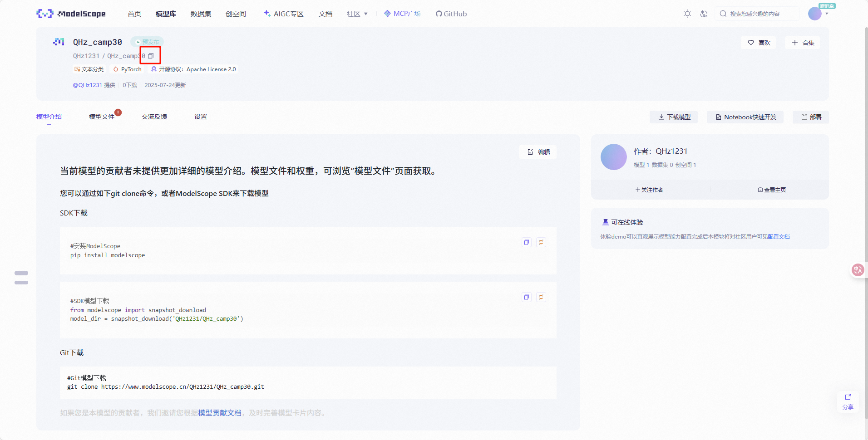This screenshot has height=440, width=868.
Task: Copy the pip install modelscope code
Action: pos(527,242)
